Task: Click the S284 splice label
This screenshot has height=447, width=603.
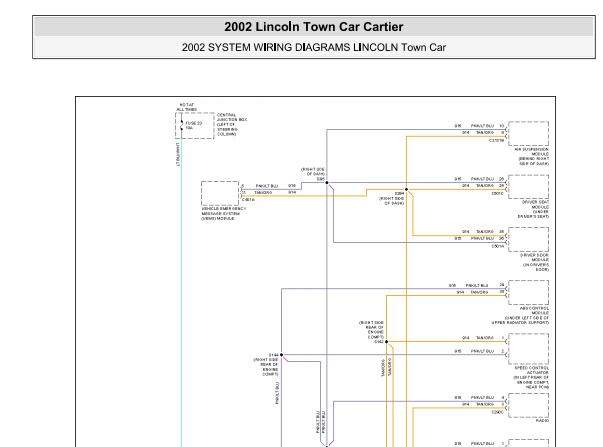Action: point(400,193)
